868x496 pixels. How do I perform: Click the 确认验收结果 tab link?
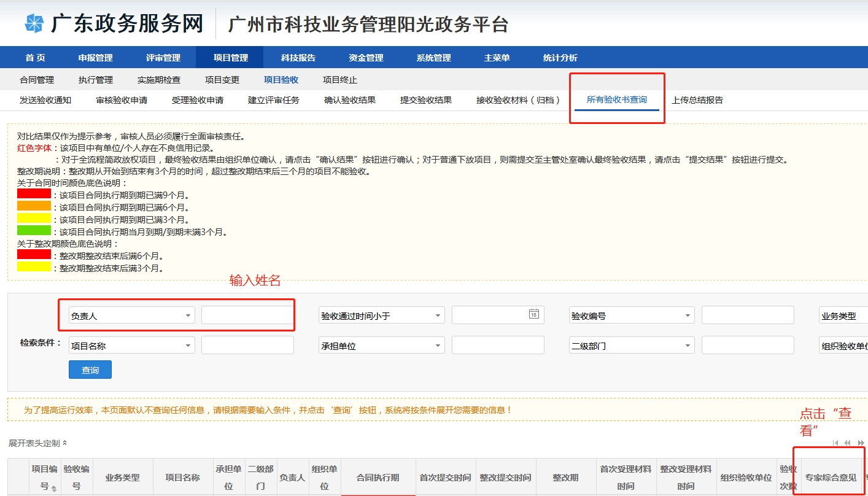[349, 100]
